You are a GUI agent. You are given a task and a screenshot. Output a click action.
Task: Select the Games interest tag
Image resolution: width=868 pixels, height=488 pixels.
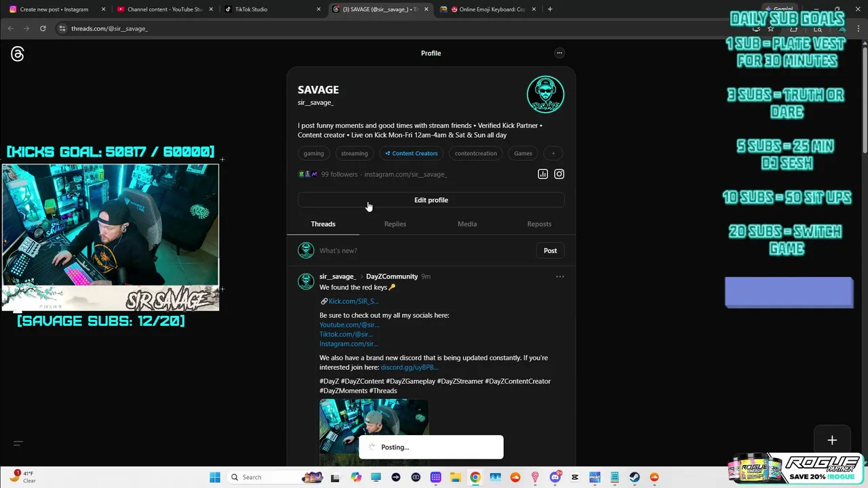(x=523, y=154)
